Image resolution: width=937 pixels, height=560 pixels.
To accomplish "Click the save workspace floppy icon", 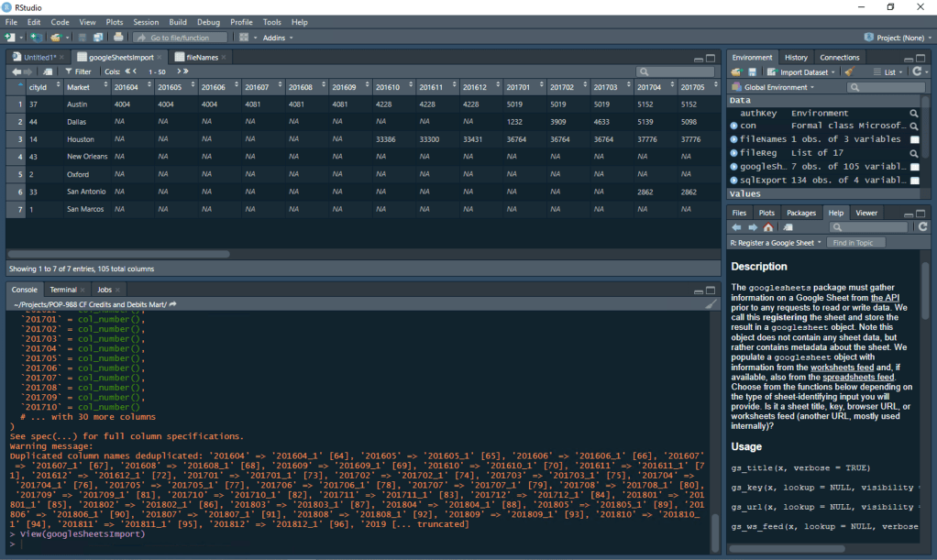I will [x=752, y=71].
